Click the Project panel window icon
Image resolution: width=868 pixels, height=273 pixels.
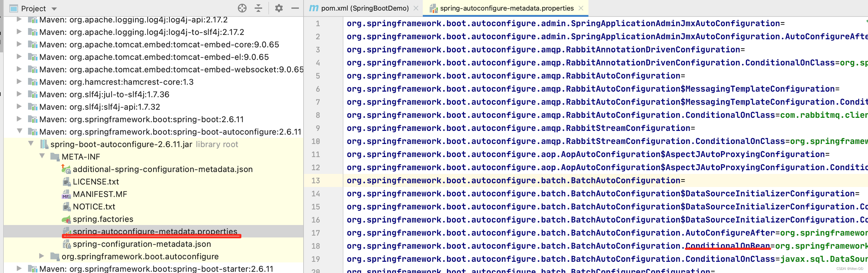pos(14,8)
